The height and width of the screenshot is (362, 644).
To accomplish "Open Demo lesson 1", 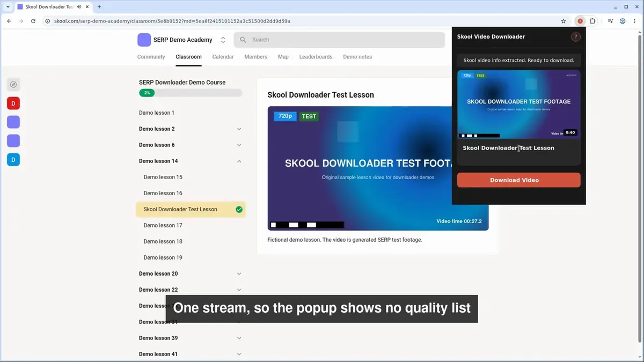I will click(157, 113).
